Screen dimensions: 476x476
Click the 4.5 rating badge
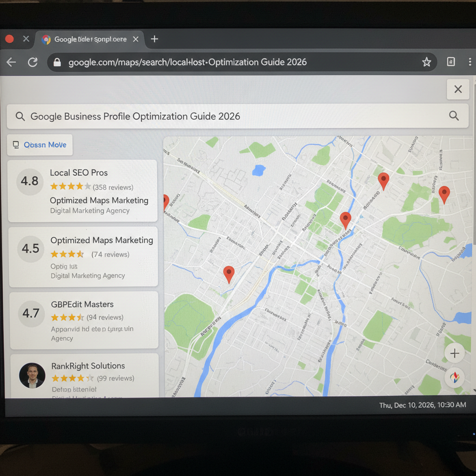(30, 249)
